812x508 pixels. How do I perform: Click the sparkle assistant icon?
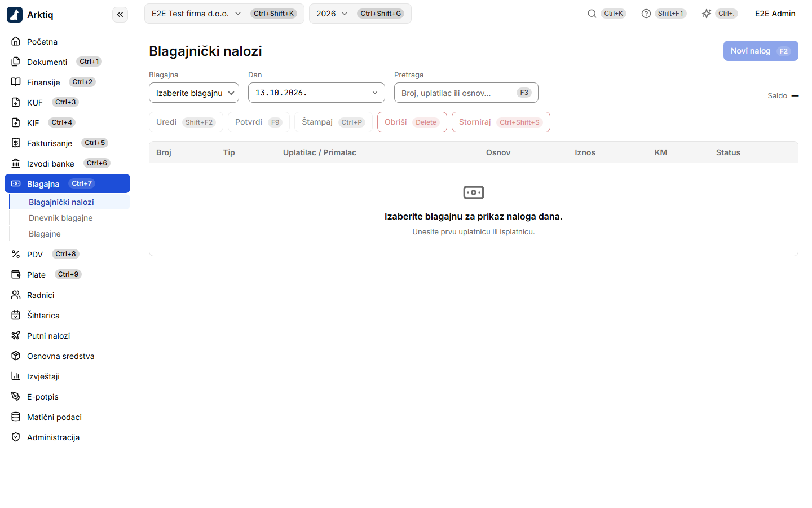point(707,14)
